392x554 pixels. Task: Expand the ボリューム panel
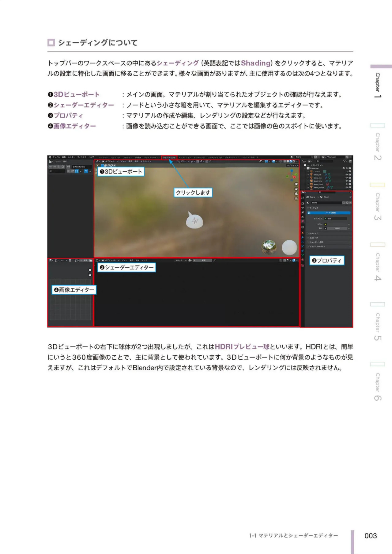329,234
